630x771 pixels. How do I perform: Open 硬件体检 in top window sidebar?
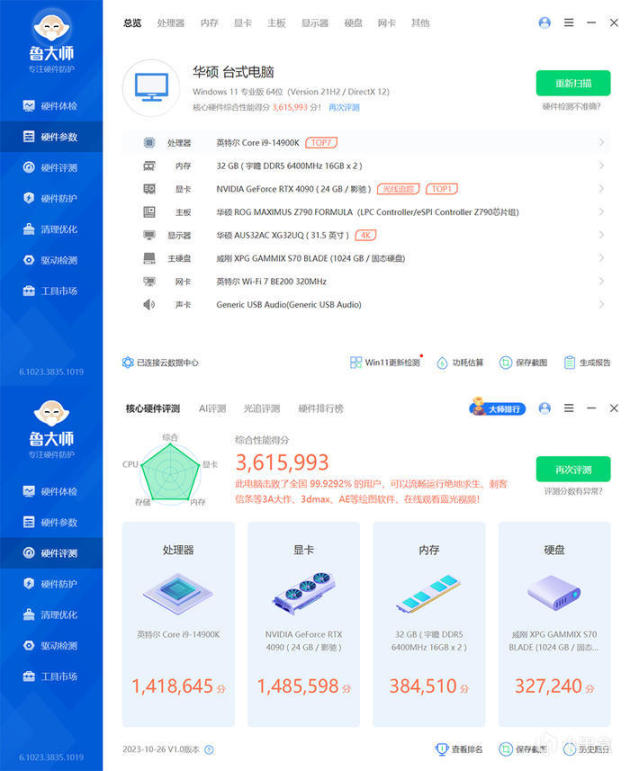51,106
